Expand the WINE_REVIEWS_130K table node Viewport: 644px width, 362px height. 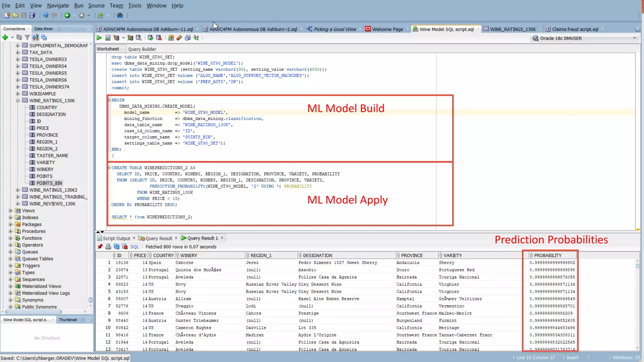pyautogui.click(x=18, y=204)
